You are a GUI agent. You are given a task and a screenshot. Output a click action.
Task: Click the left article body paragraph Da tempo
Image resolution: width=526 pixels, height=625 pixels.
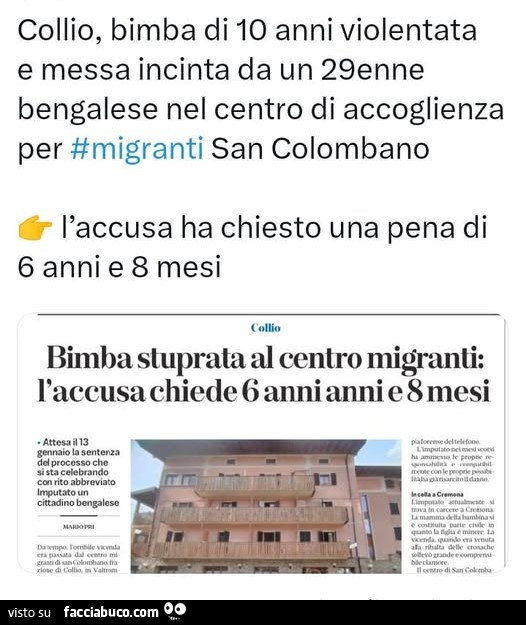(x=78, y=559)
